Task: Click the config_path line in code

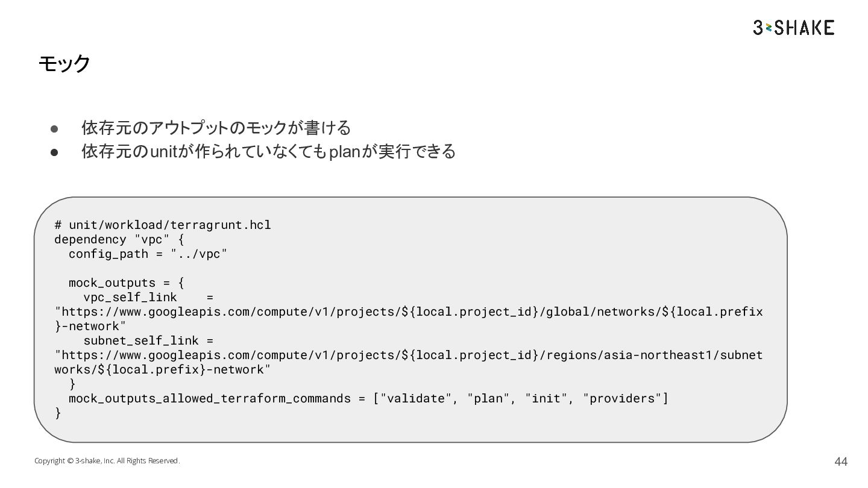Action: pos(148,254)
